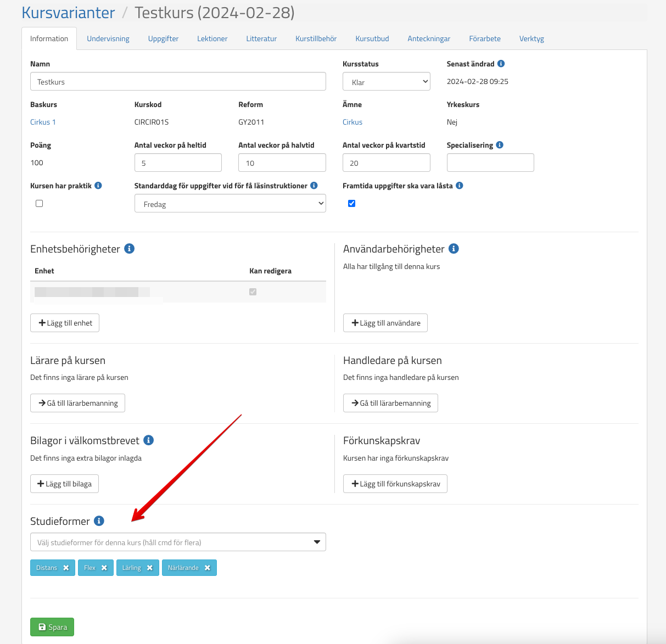Click info icon beside Studieformer heading
Screen dimensions: 666x644
click(99, 521)
